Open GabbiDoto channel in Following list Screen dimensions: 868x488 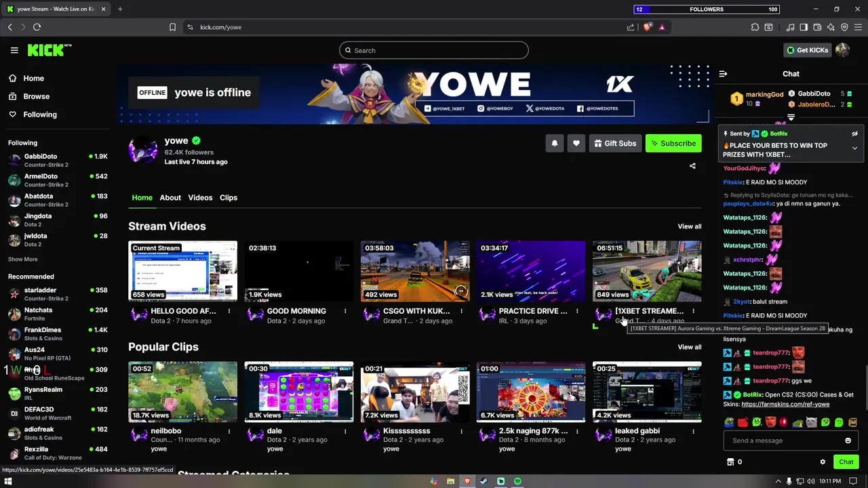(x=57, y=160)
